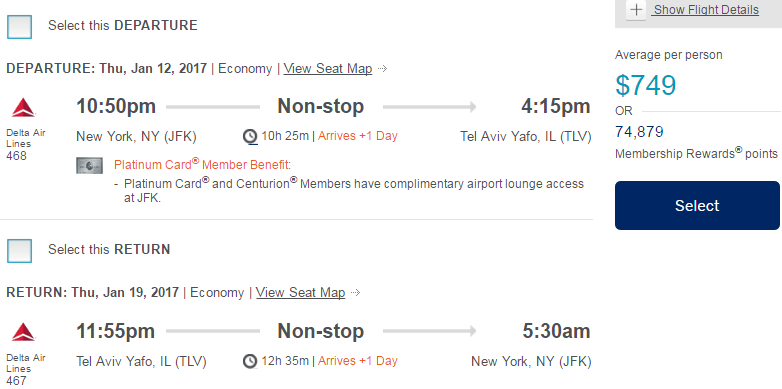The width and height of the screenshot is (782, 389).
Task: Click the Non-stop label on the return flight
Action: (x=320, y=331)
